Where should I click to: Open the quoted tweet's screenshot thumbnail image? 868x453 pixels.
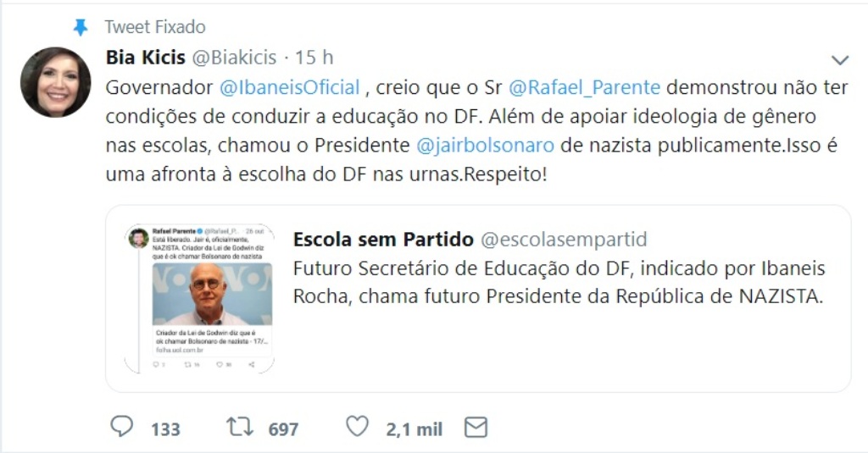point(200,299)
